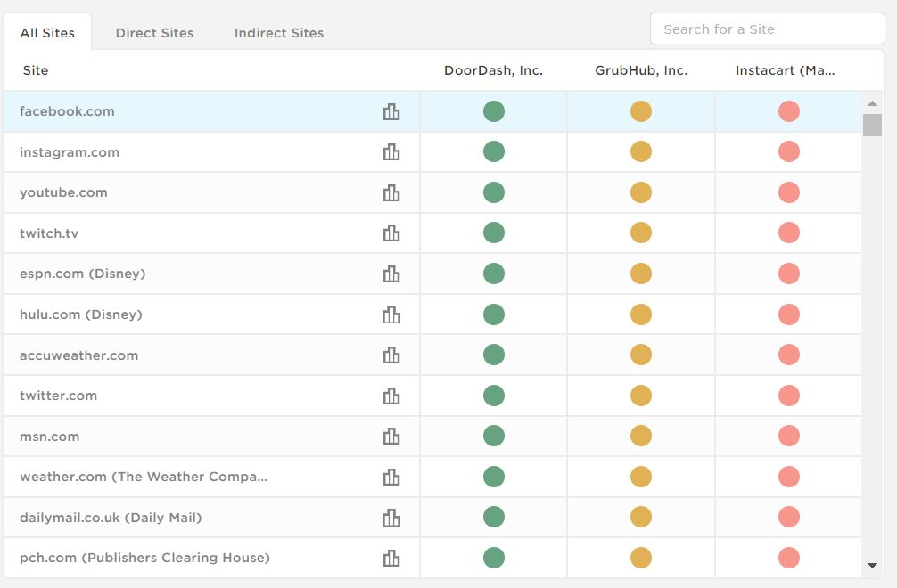Click the DoorDash, Inc. column header

493,70
